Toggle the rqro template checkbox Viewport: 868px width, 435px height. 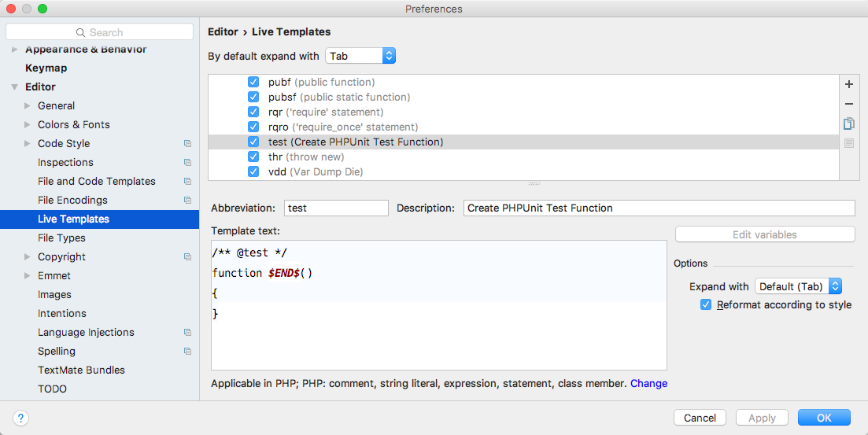tap(253, 127)
